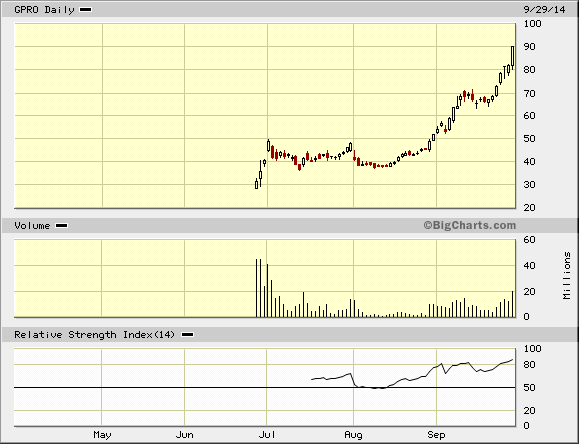Click the end point of the RSI line
579x444 pixels.
[x=513, y=359]
